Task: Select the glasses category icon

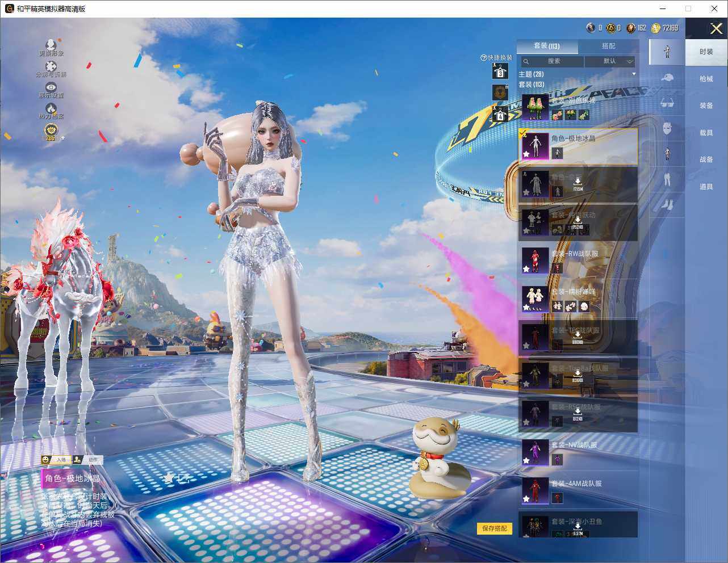Action: 667,103
